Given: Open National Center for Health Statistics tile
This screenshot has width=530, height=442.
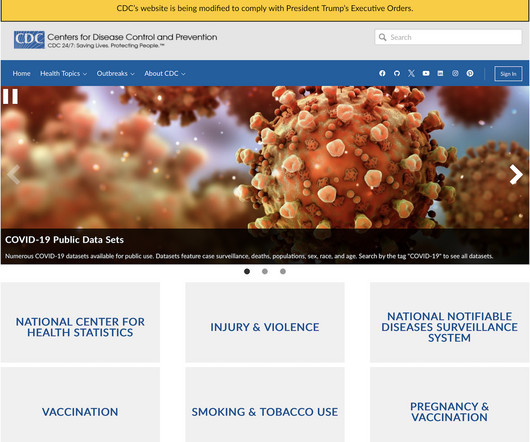Looking at the screenshot, I should pyautogui.click(x=80, y=323).
